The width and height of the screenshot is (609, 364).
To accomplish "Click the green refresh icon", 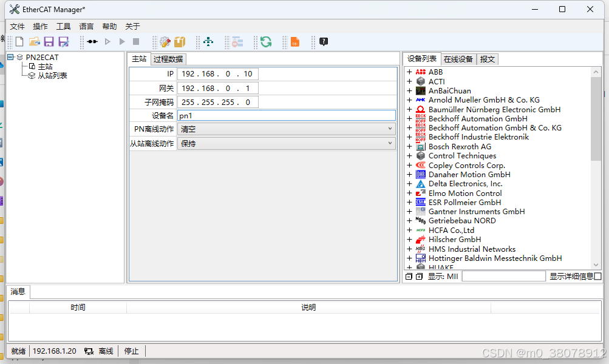I will [x=266, y=41].
